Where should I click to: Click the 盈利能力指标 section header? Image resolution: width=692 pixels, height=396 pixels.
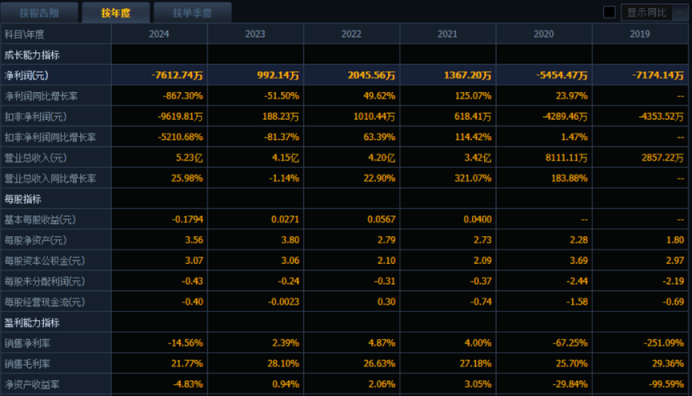pos(32,323)
